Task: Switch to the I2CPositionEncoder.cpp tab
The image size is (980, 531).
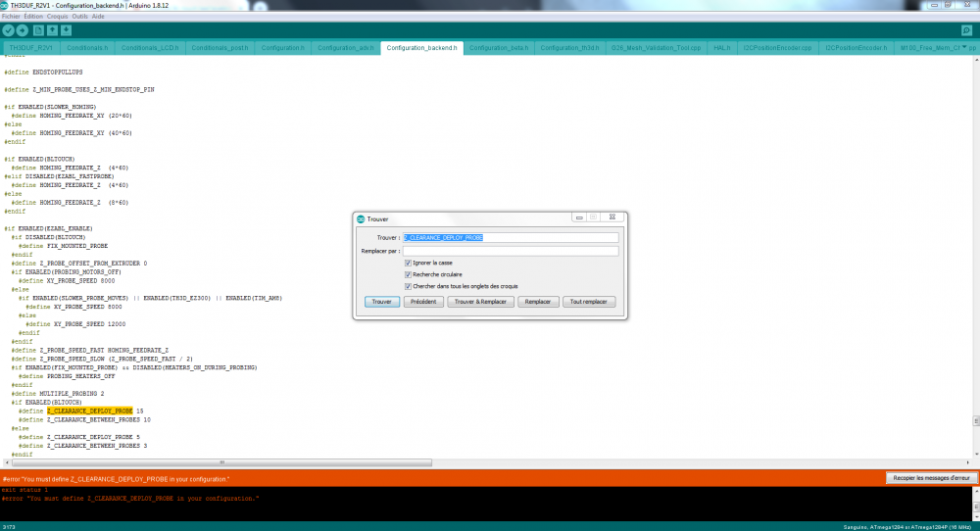Action: pos(777,47)
